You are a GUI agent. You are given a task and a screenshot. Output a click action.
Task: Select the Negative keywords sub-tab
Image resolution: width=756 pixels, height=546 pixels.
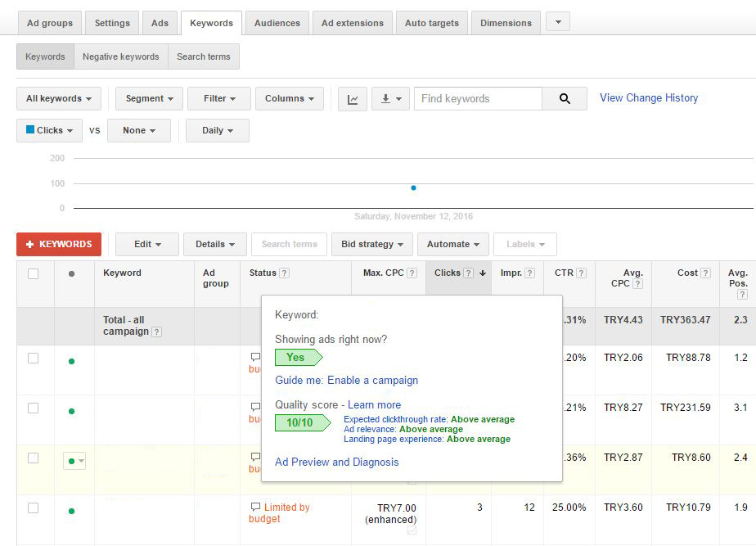(x=120, y=57)
